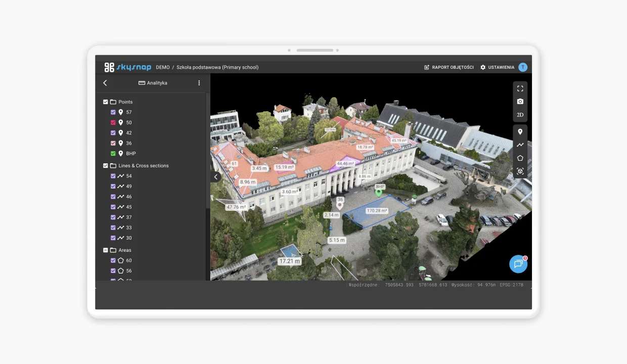The height and width of the screenshot is (364, 627).
Task: Uncheck the BHP point checkbox
Action: coord(113,154)
